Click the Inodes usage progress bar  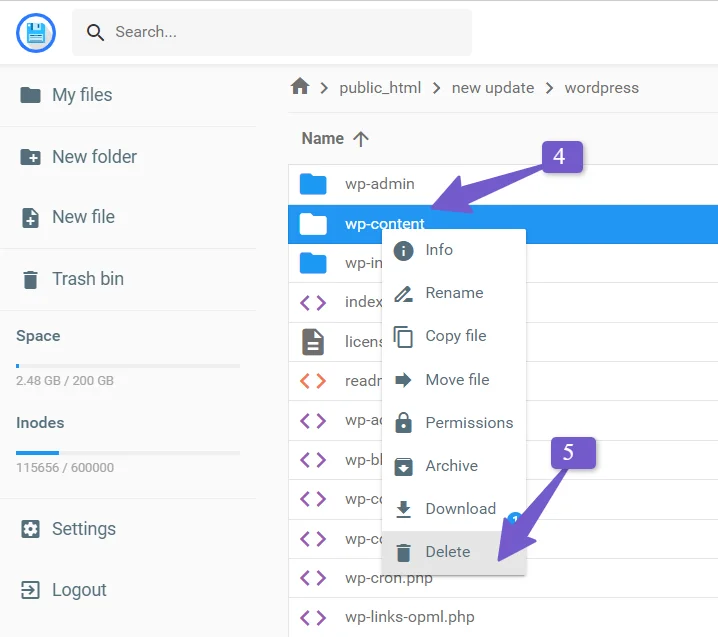click(128, 453)
